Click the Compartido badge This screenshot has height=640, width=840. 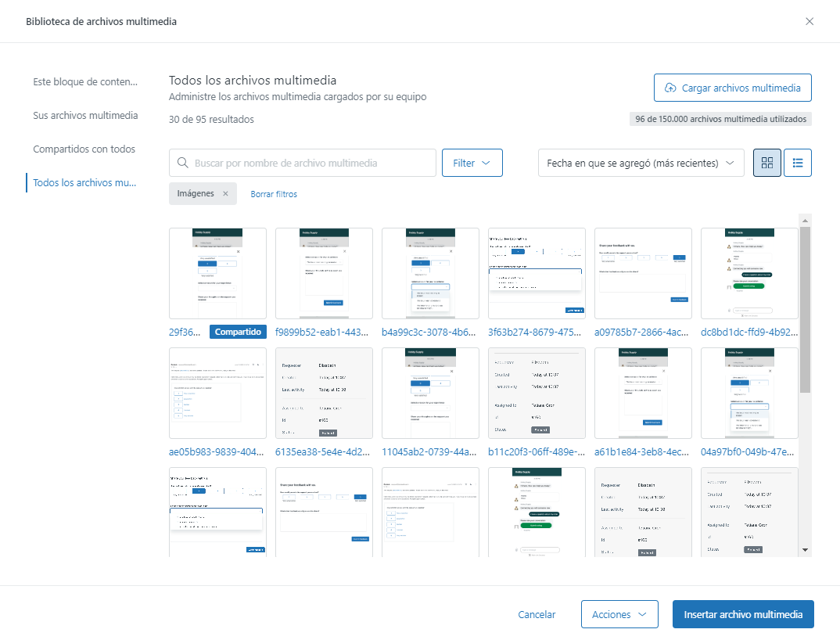238,332
